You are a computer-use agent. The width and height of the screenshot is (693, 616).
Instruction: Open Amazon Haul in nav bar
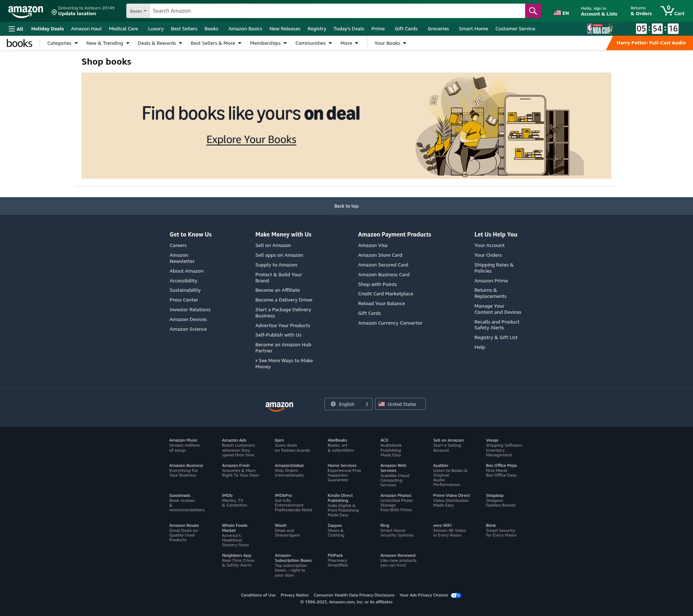pyautogui.click(x=86, y=29)
